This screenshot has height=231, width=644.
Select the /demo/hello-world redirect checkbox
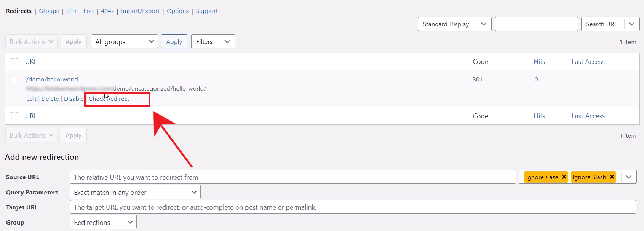(x=14, y=80)
